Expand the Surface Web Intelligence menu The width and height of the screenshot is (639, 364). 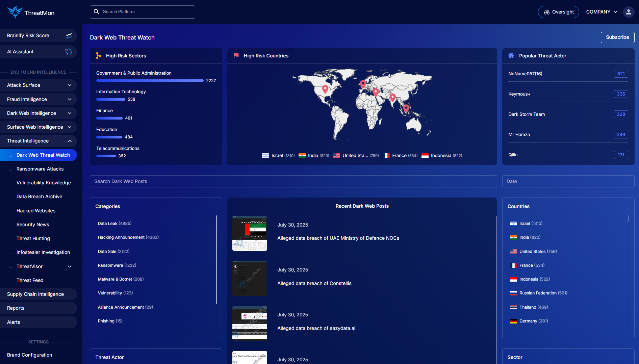tap(38, 127)
